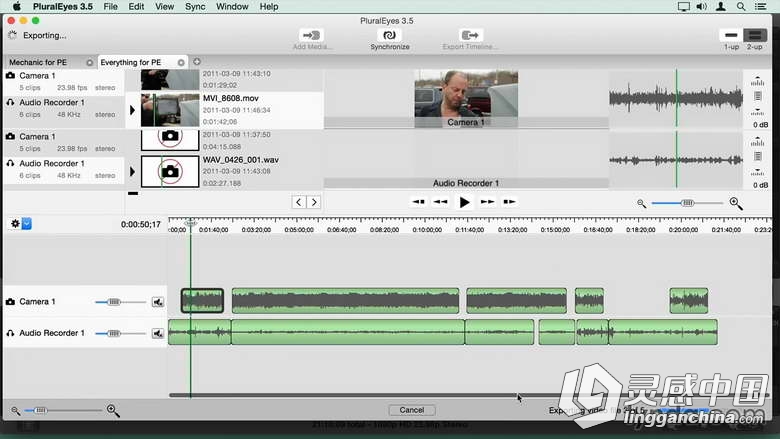Screen dimensions: 780x439
Task: Select lower Audio Recorder 1 media row
Action: [x=64, y=169]
